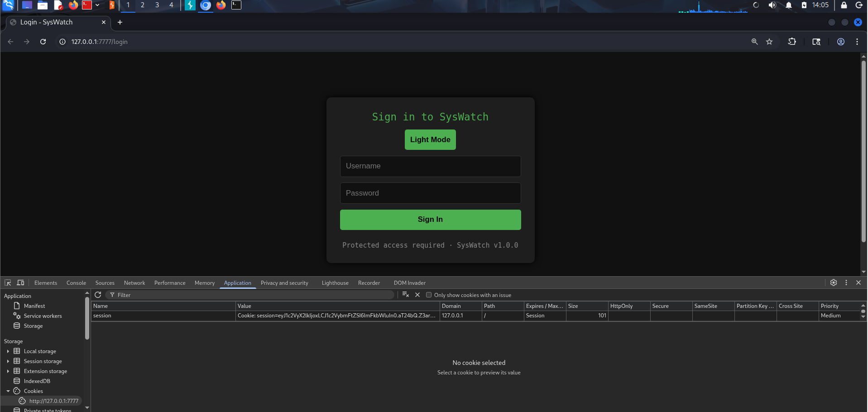The width and height of the screenshot is (868, 412).
Task: Click the volume icon in system tray
Action: [772, 5]
